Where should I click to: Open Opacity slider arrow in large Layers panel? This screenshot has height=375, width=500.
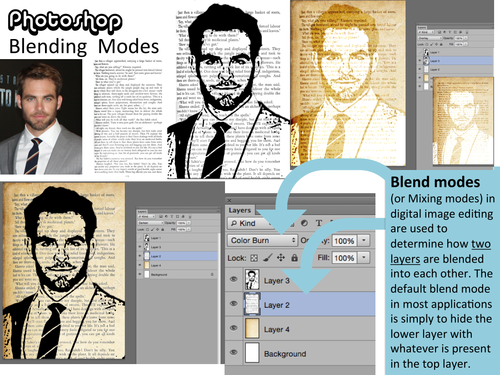[364, 241]
